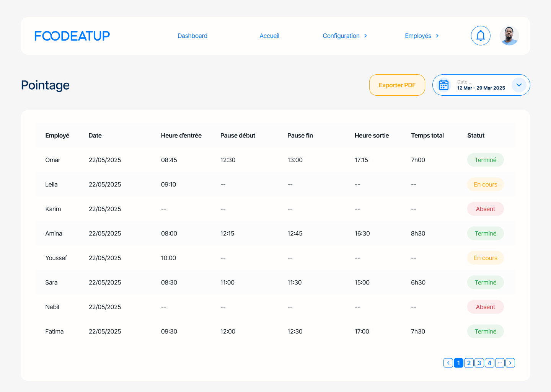
Task: Go to the Dashboard menu item
Action: 192,36
